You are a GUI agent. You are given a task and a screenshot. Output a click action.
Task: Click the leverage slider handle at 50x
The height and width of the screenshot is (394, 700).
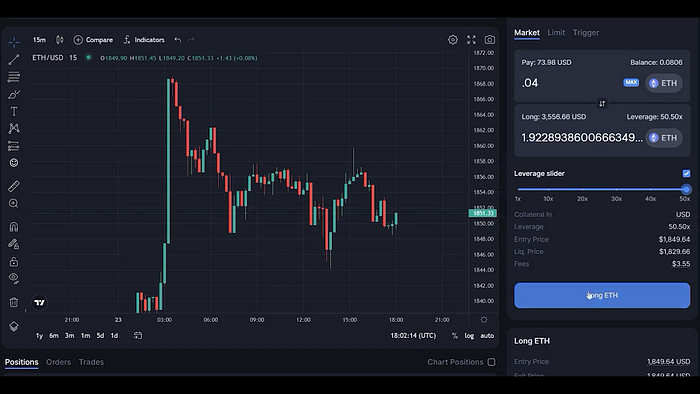686,189
